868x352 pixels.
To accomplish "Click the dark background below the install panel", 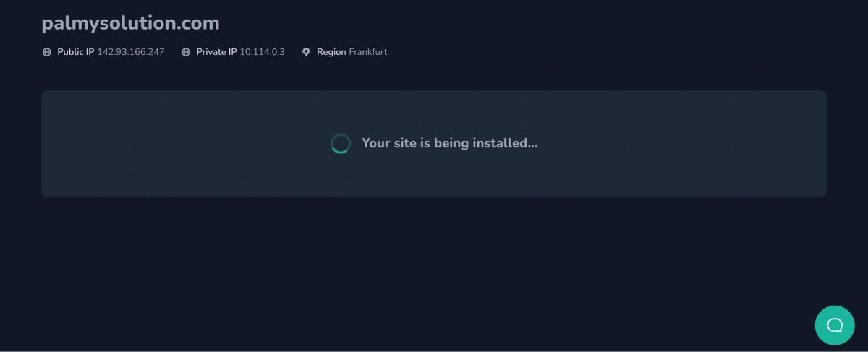I will [434, 275].
